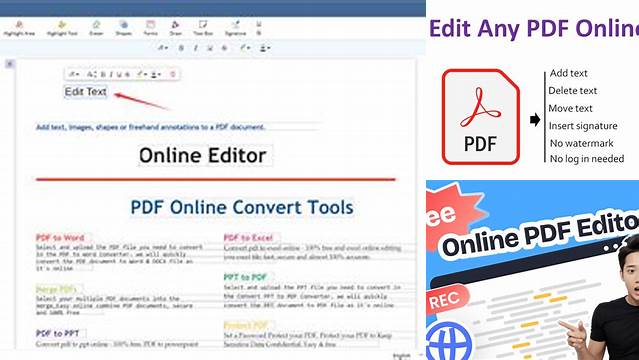The width and height of the screenshot is (639, 360).
Task: Activate the Eraser tool
Action: 96,29
